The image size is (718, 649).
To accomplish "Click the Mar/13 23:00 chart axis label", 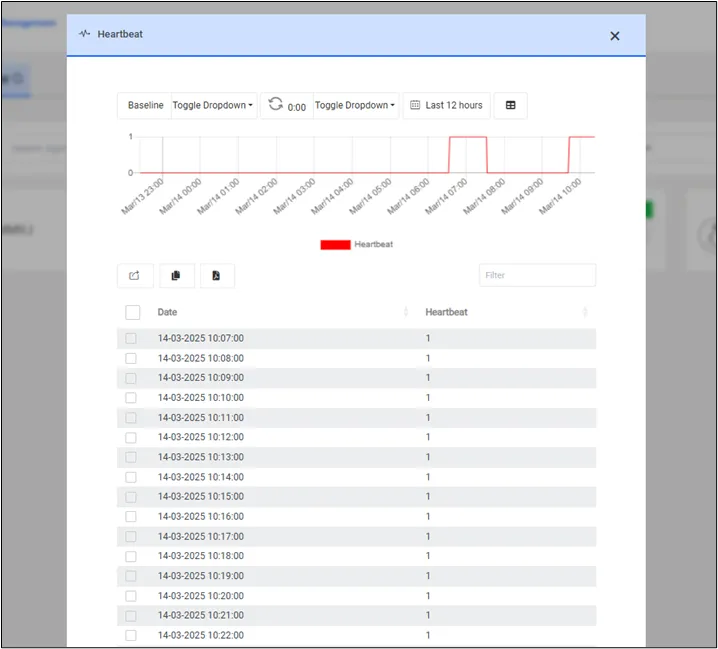I will tap(142, 196).
